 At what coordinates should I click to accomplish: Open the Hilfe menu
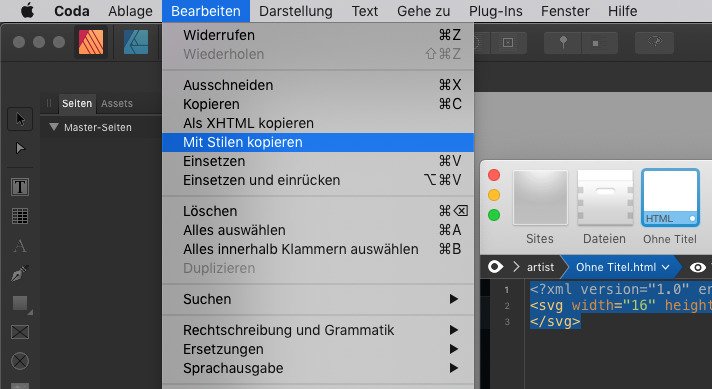[623, 11]
